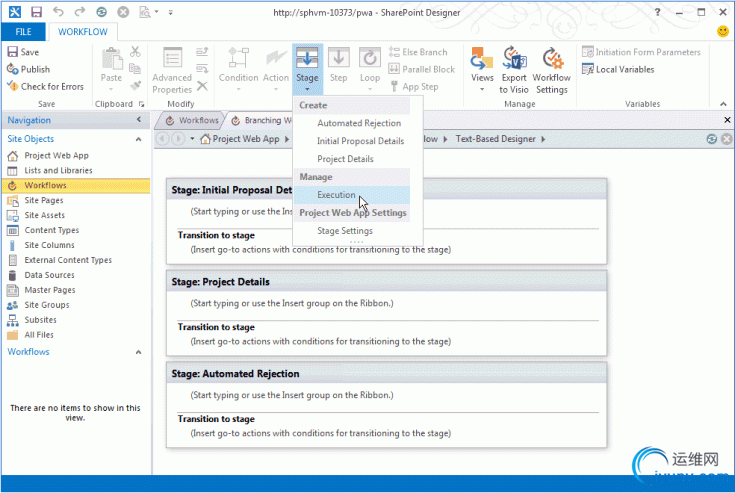Image resolution: width=735 pixels, height=493 pixels.
Task: Open the Help question mark
Action: pyautogui.click(x=658, y=12)
